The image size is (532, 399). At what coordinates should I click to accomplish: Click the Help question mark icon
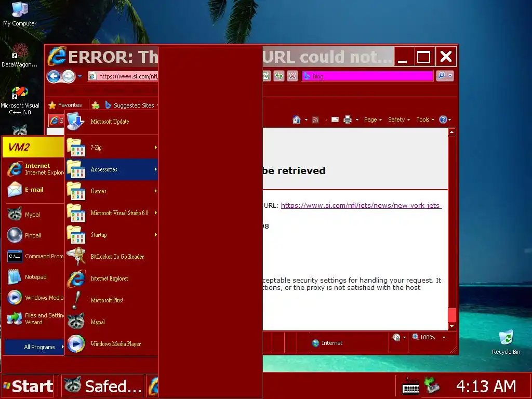click(x=443, y=119)
